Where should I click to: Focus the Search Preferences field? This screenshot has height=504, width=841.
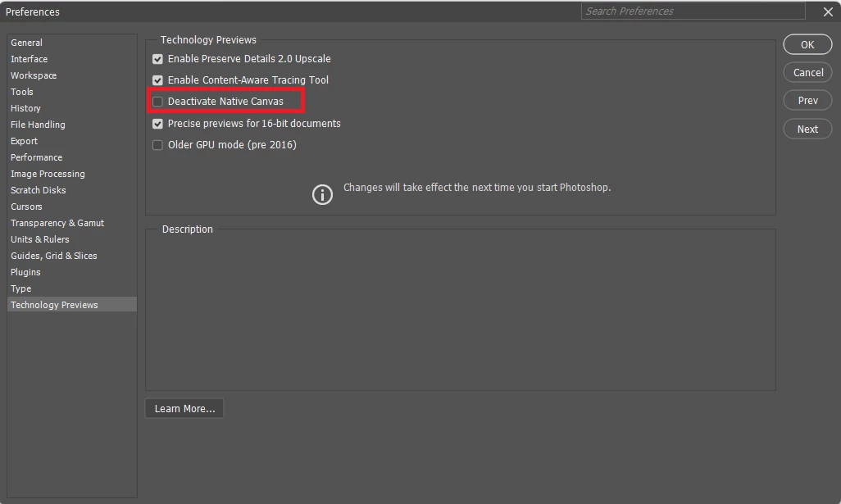click(693, 11)
